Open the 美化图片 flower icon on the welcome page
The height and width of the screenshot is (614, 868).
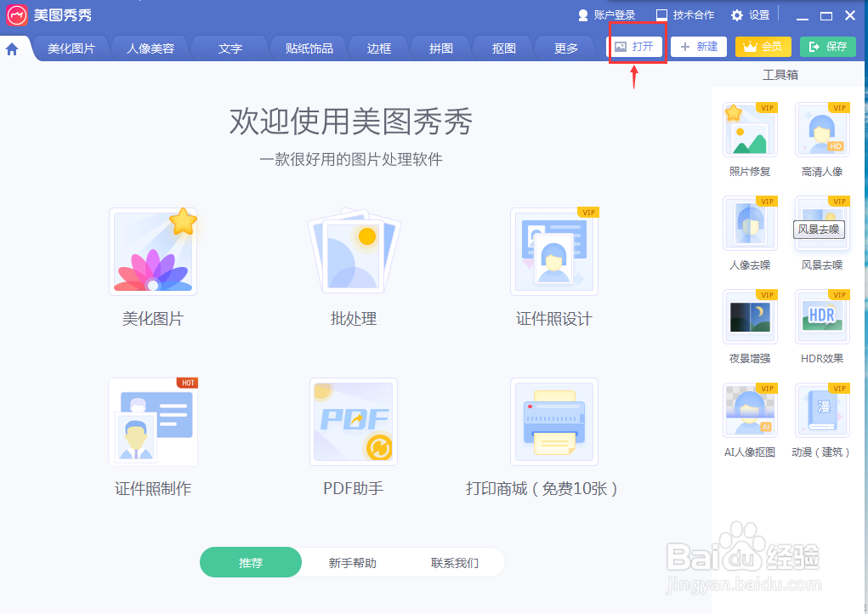153,252
